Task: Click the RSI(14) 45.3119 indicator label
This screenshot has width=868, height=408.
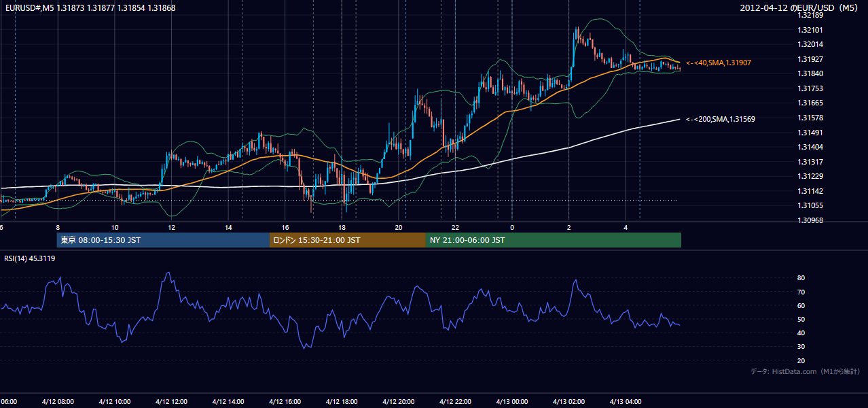Action: click(30, 258)
